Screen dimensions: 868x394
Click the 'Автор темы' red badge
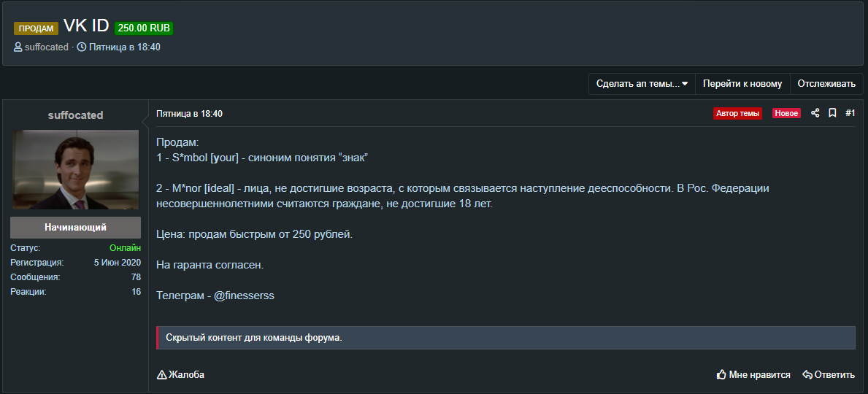tap(738, 113)
